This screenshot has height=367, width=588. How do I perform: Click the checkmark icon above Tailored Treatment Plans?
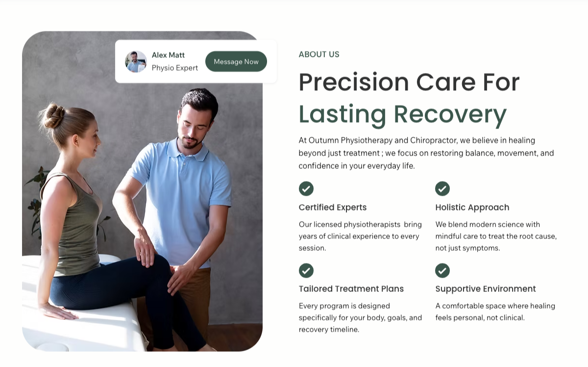[x=306, y=270]
